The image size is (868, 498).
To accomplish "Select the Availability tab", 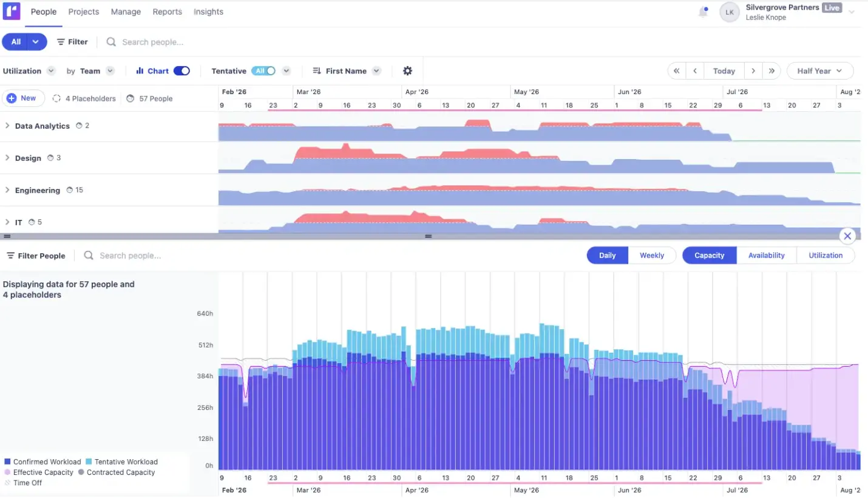I will coord(766,255).
